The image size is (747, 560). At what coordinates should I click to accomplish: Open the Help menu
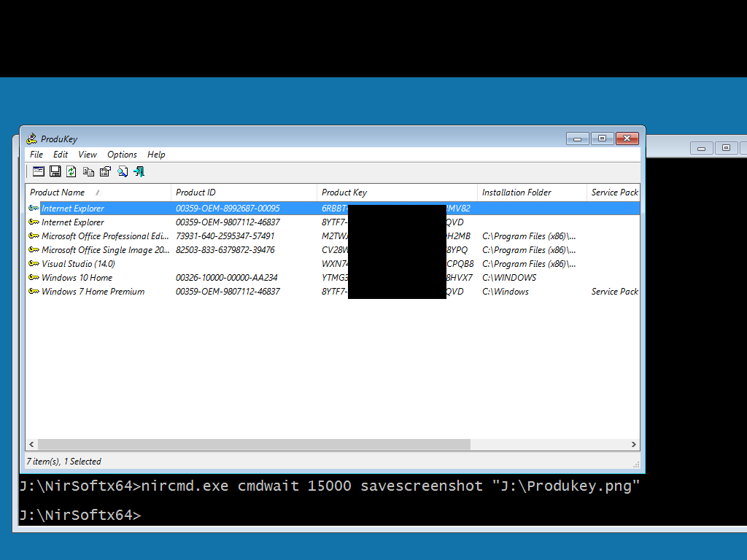coord(156,155)
